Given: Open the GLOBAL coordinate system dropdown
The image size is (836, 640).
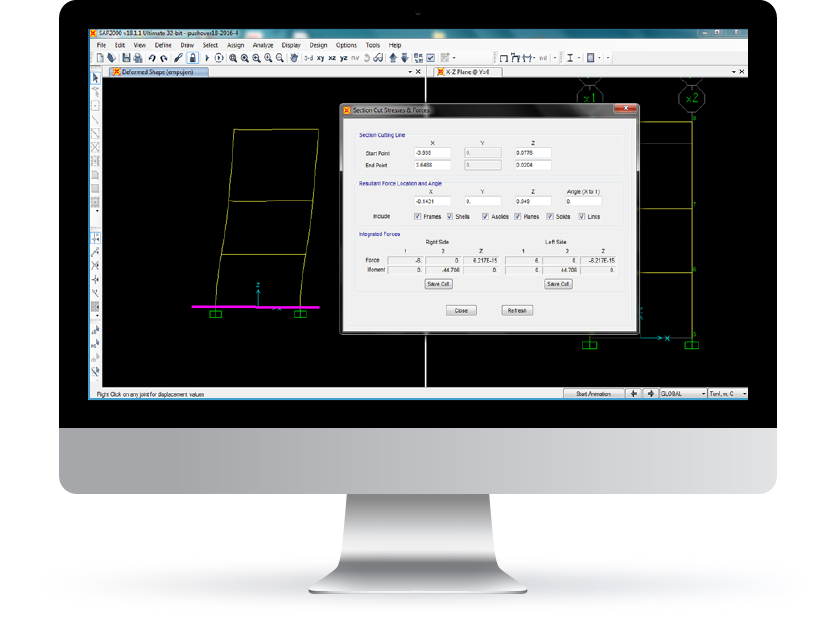Looking at the screenshot, I should [x=684, y=394].
